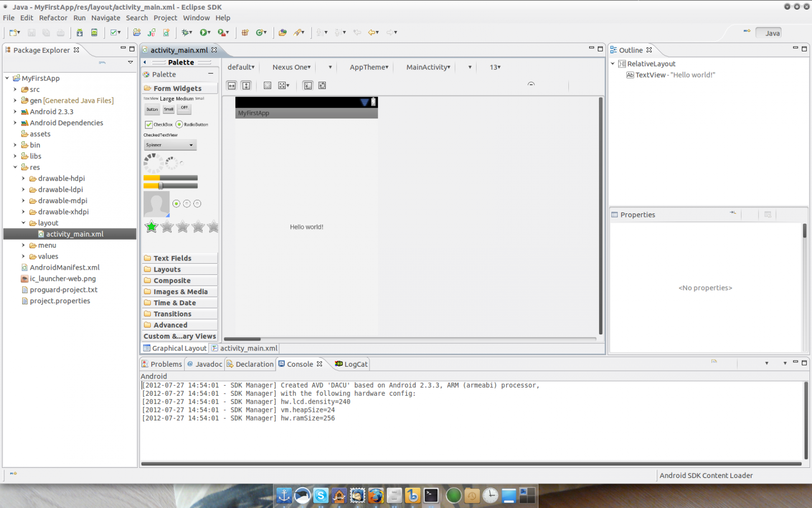
Task: Expand the src folder in Package Explorer
Action: click(15, 89)
